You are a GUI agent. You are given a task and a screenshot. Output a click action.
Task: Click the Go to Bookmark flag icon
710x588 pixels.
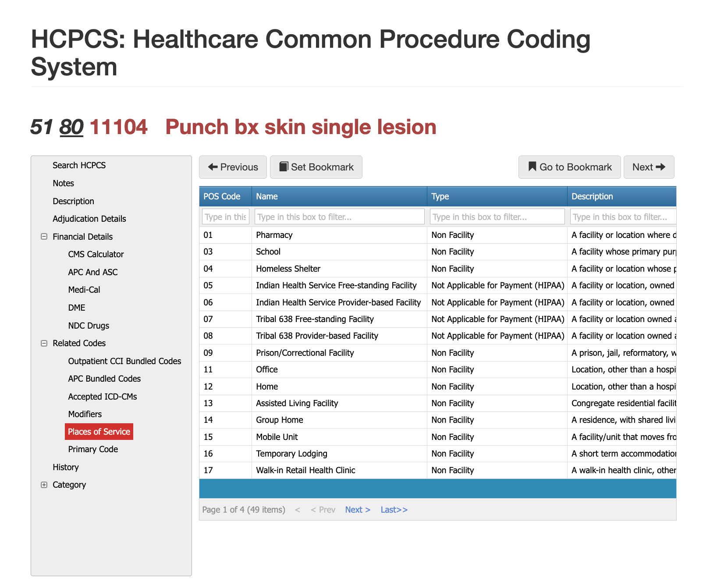click(532, 166)
